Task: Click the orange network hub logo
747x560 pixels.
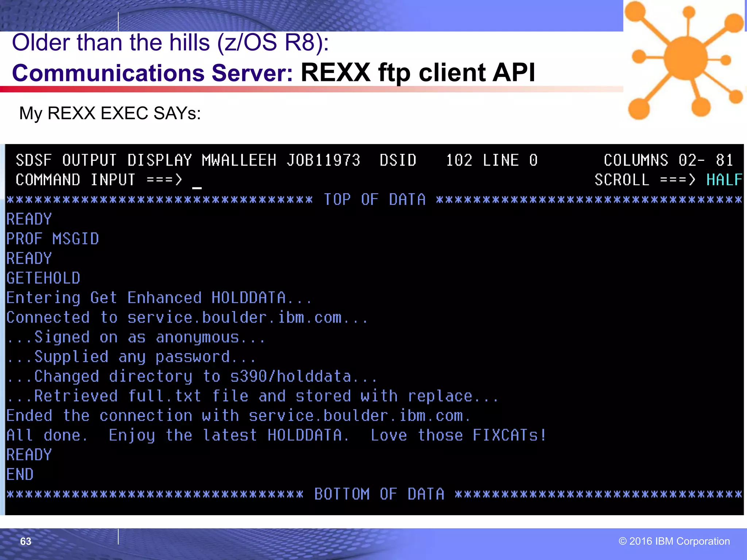Action: tap(685, 61)
